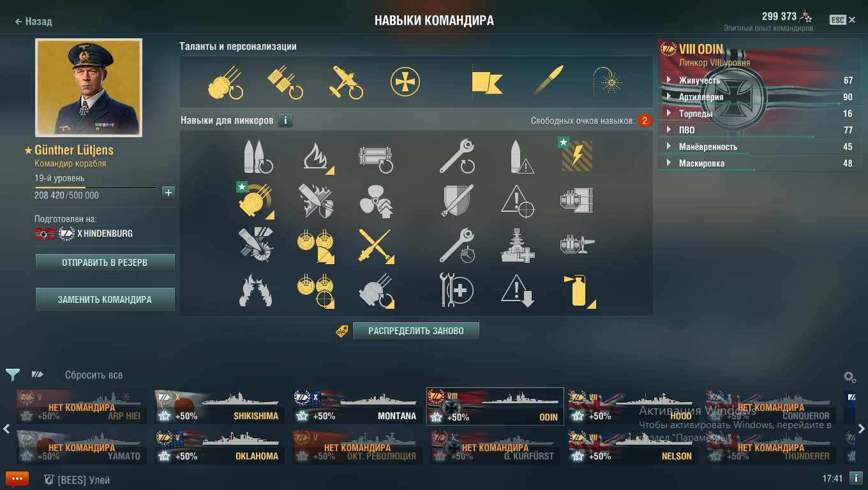This screenshot has width=868, height=490.
Task: Click the iron cross talent icon
Action: 405,82
